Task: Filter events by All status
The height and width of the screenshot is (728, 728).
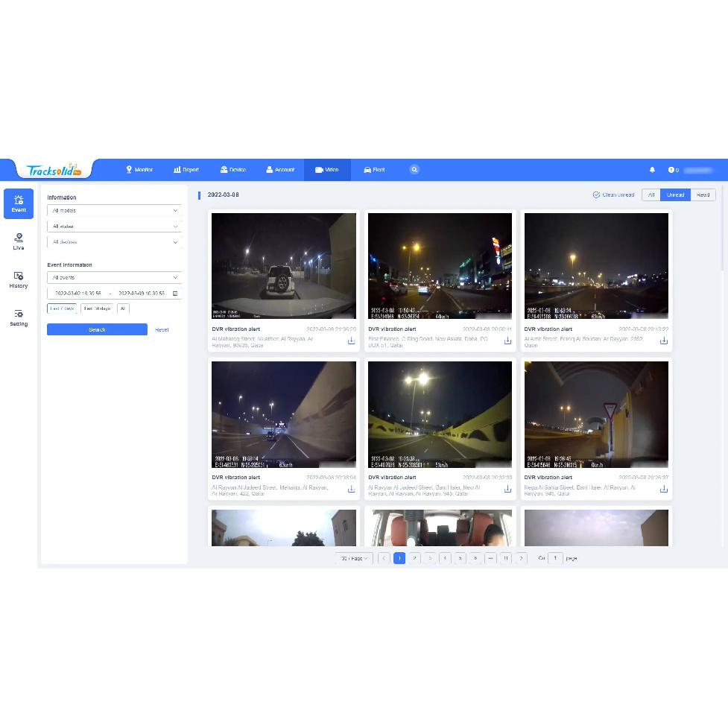Action: [x=651, y=195]
